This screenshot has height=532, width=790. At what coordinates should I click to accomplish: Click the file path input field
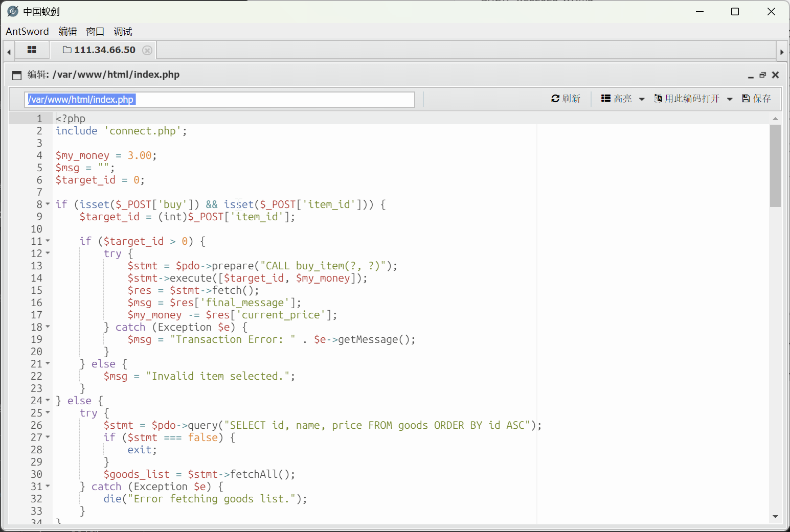(x=219, y=100)
